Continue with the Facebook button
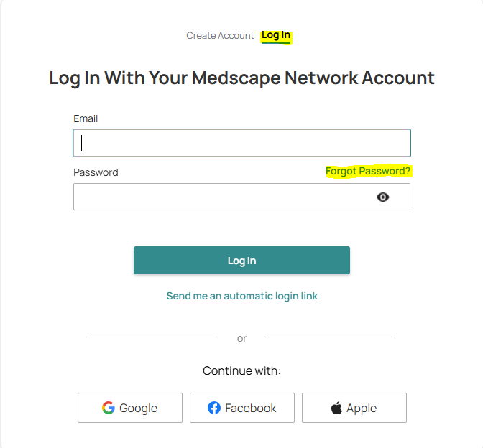This screenshot has height=448, width=483. pos(242,408)
